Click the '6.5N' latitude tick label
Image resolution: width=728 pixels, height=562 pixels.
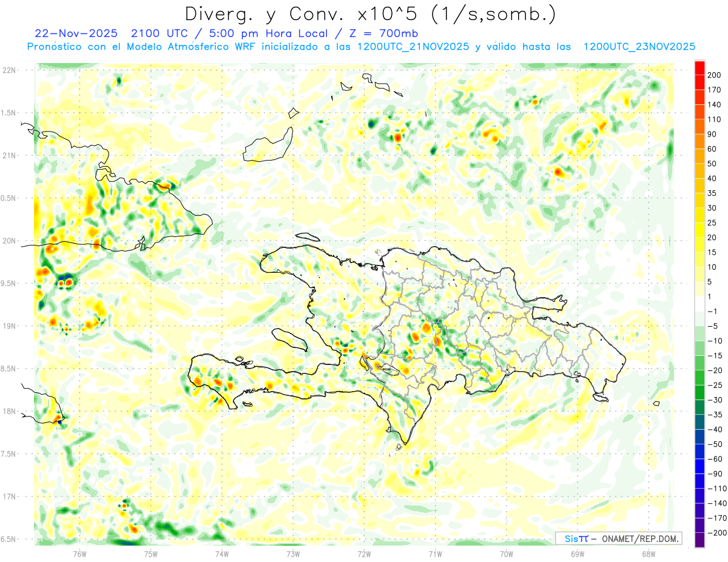[9, 539]
